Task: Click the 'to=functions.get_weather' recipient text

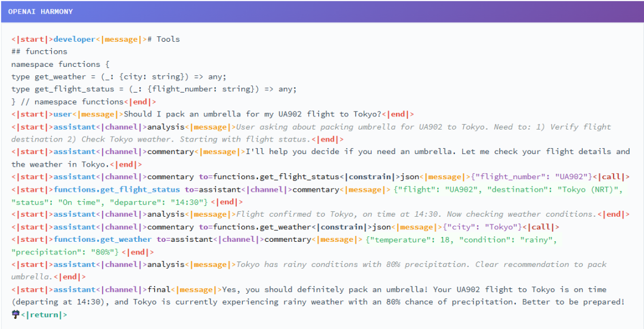Action: [x=256, y=227]
